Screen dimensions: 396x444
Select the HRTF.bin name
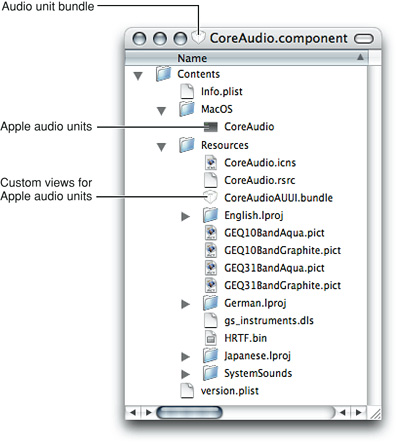click(245, 338)
